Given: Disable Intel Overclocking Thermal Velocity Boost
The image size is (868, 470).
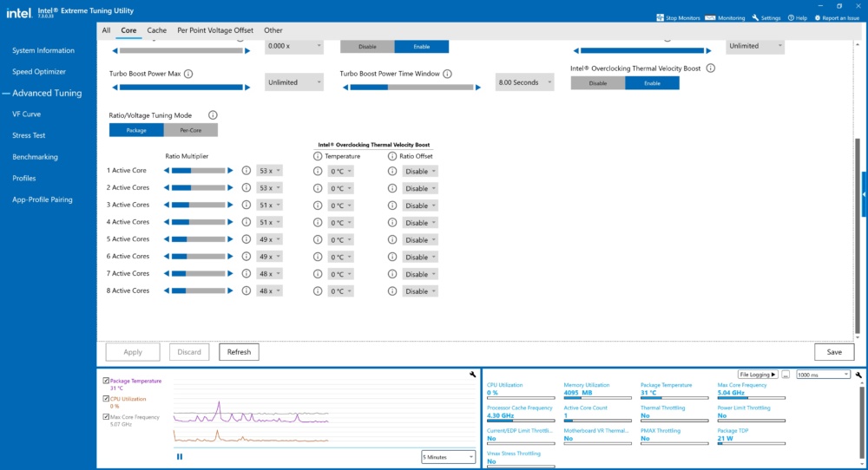Looking at the screenshot, I should click(x=598, y=83).
